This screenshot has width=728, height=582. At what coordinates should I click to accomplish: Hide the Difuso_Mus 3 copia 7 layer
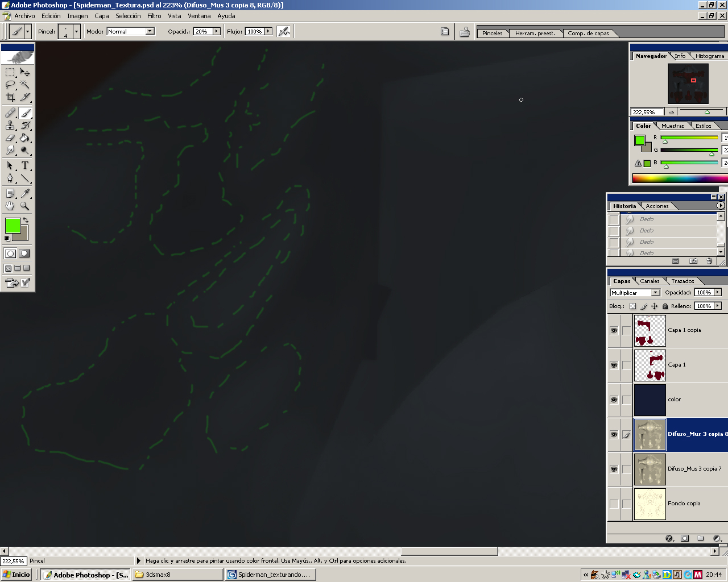click(614, 469)
